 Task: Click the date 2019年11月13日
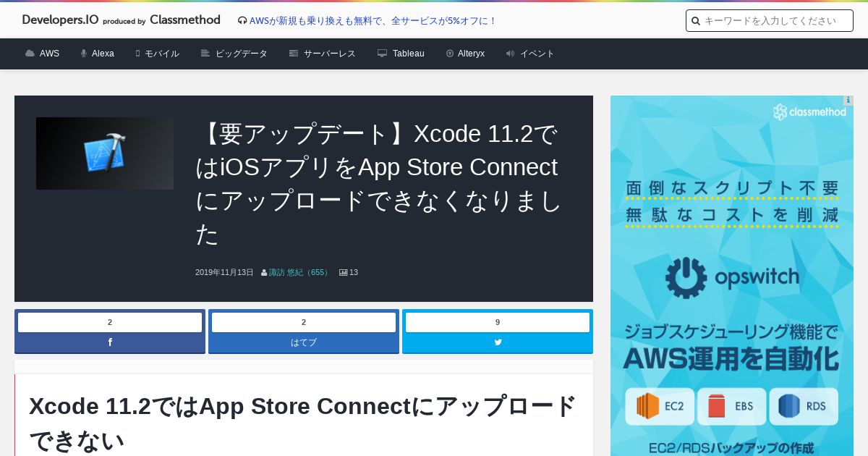pyautogui.click(x=224, y=273)
